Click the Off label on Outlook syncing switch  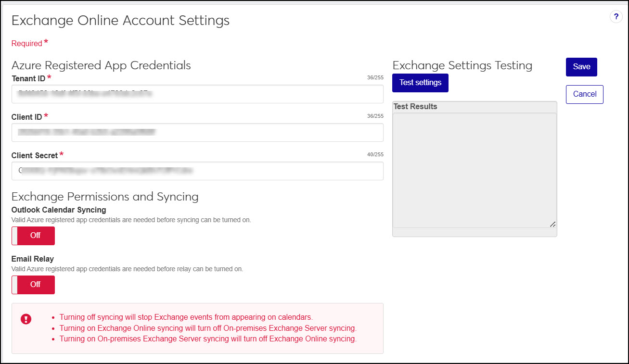tap(36, 236)
